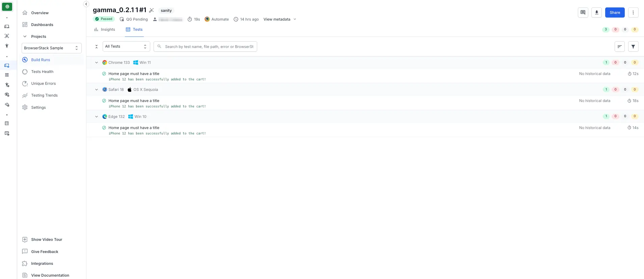Open the comments icon button
The width and height of the screenshot is (644, 279).
point(583,12)
